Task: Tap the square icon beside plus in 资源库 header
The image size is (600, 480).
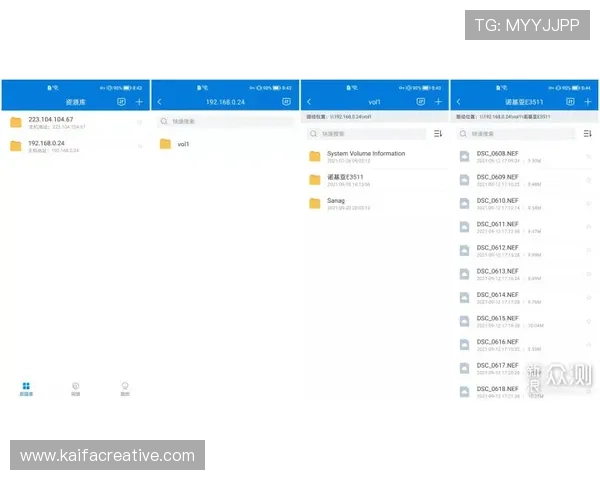Action: pos(121,102)
